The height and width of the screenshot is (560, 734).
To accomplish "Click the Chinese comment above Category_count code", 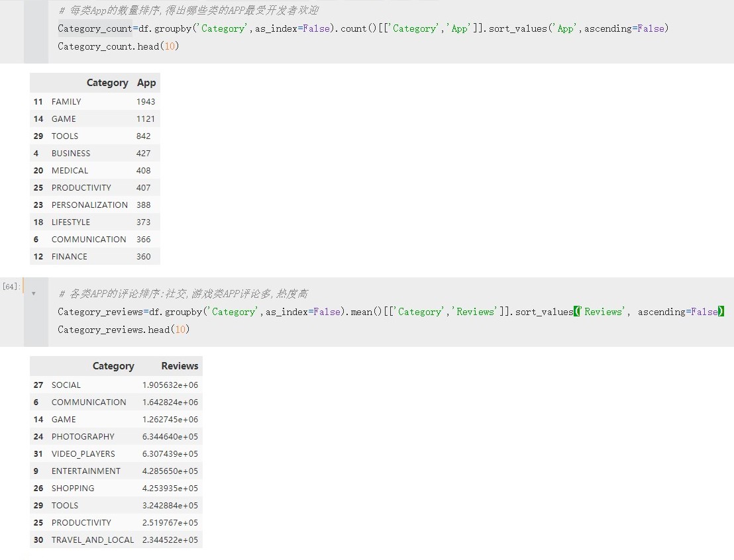I will click(189, 11).
